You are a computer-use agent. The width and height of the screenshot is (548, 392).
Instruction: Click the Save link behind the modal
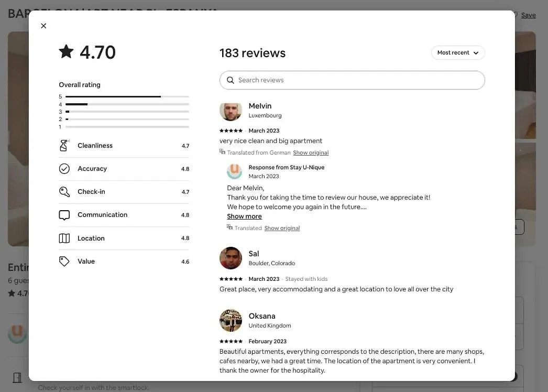(528, 15)
